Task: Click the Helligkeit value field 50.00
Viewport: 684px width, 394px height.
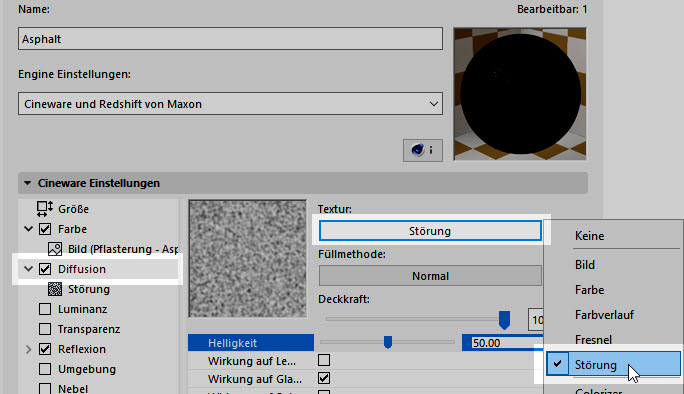Action: [503, 343]
